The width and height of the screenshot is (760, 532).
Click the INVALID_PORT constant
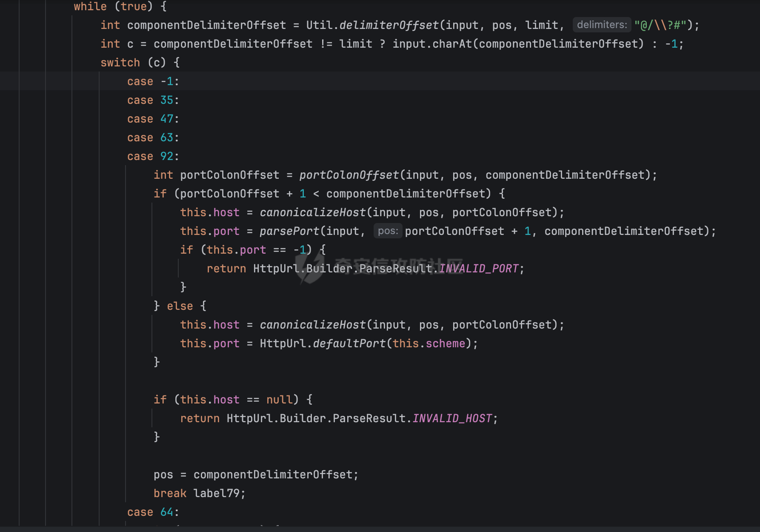(x=479, y=269)
